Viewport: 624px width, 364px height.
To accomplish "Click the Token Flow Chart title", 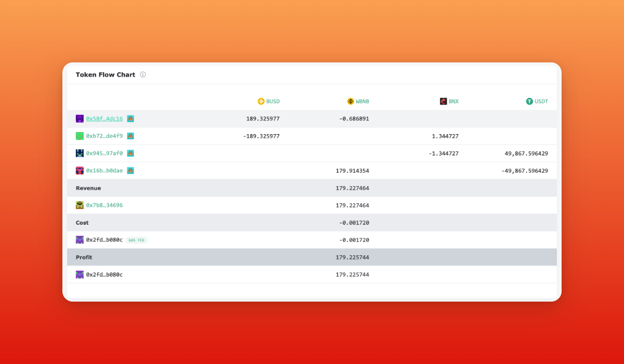I will coord(106,75).
